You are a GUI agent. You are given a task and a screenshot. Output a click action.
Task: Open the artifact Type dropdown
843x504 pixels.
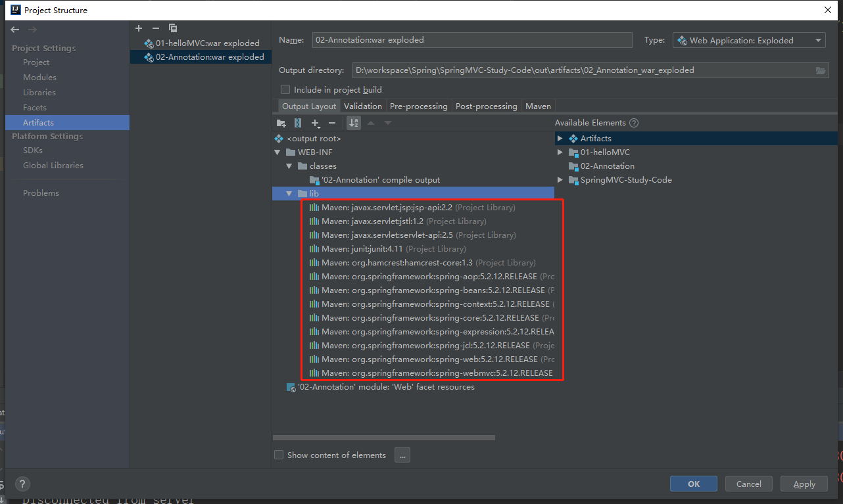[749, 40]
